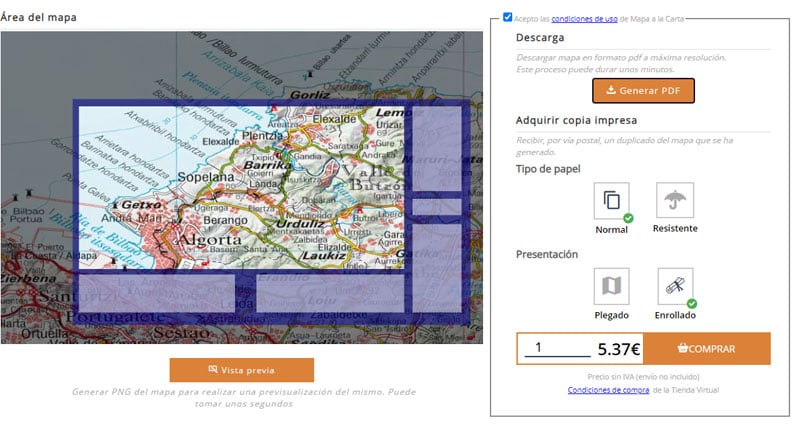Choose the Enrollado rolled map icon

coord(676,286)
